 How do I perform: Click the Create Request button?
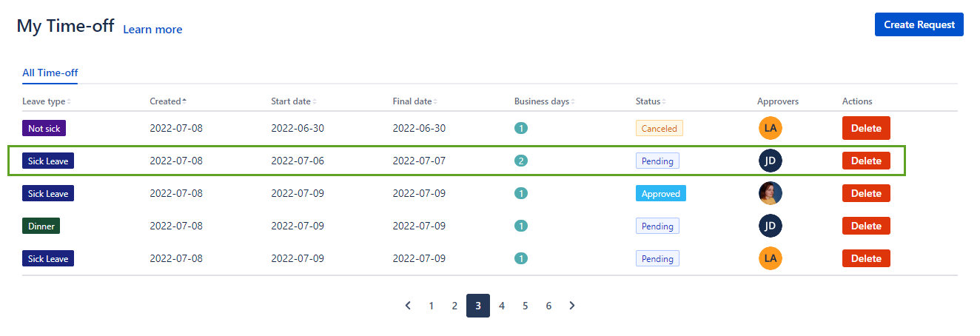[919, 24]
